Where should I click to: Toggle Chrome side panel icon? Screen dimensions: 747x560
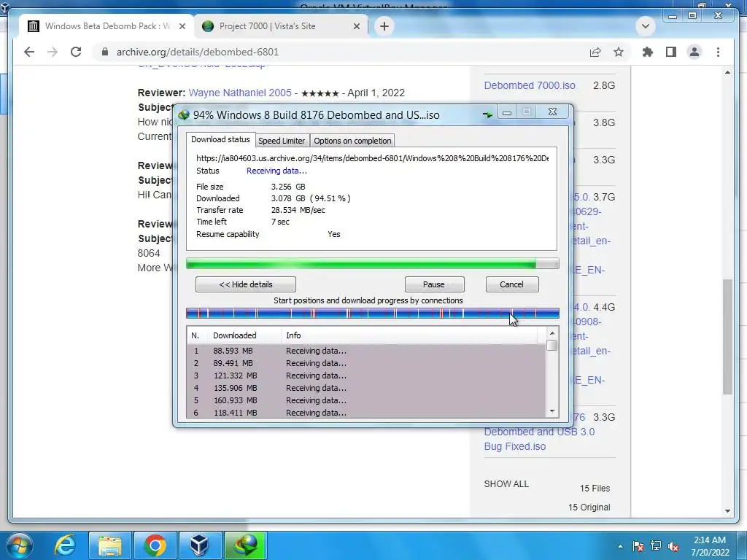(671, 52)
